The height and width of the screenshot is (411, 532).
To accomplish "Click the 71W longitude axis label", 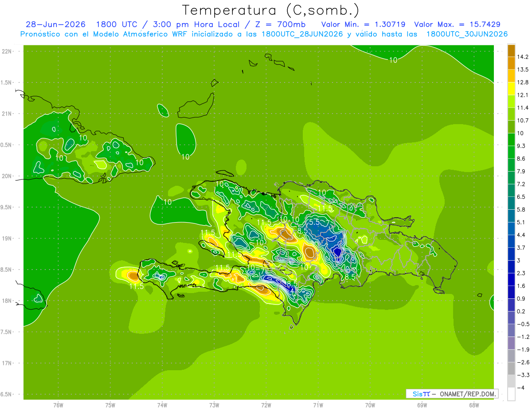I will 318,405.
